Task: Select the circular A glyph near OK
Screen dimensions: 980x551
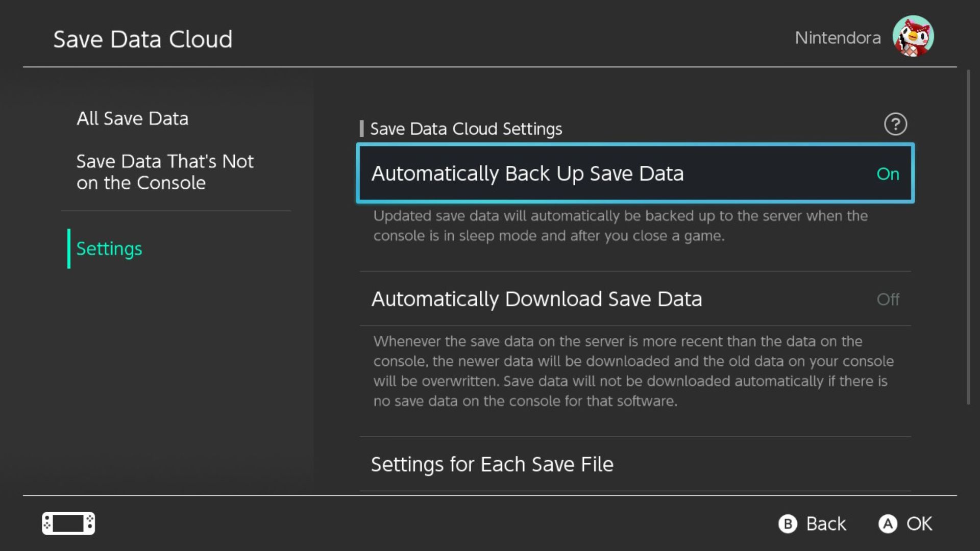Action: point(887,523)
